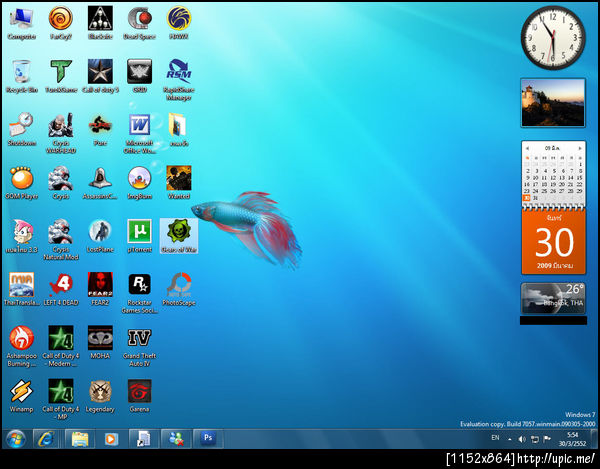Viewport: 600px width, 469px height.
Task: Go to next month in calendar gadget
Action: (x=580, y=148)
